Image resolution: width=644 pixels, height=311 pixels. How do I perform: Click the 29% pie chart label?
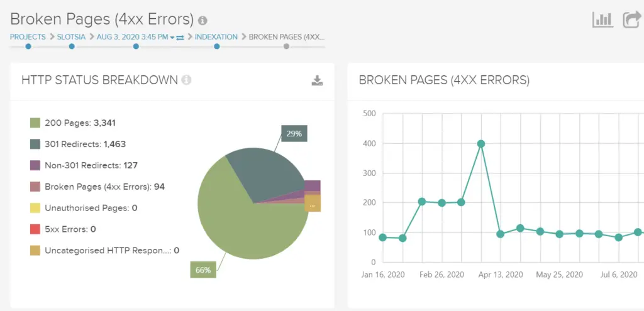(x=294, y=134)
